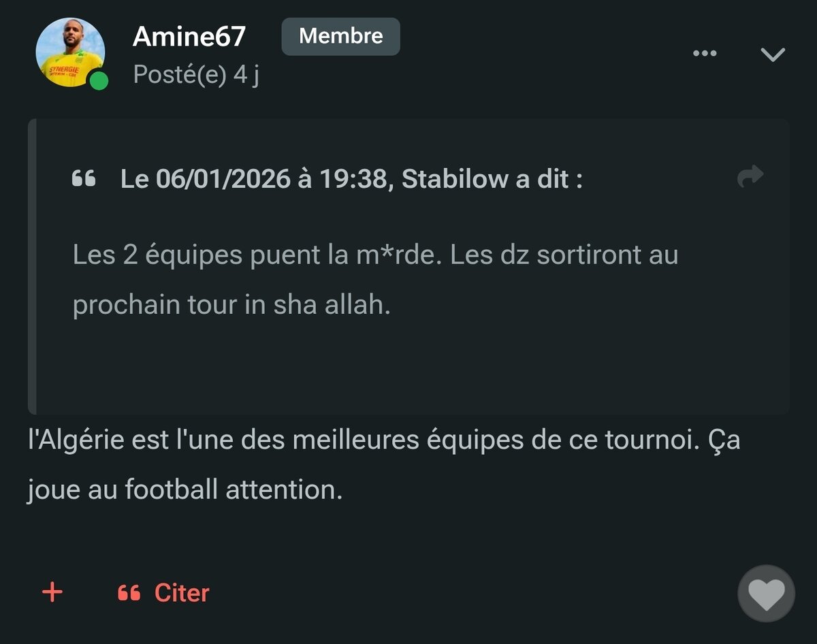Click the quote header "Stabilow a dit"

coord(492,179)
